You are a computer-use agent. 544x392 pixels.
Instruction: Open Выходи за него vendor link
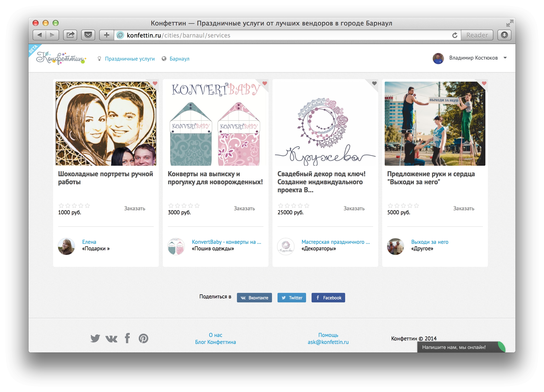click(x=430, y=242)
